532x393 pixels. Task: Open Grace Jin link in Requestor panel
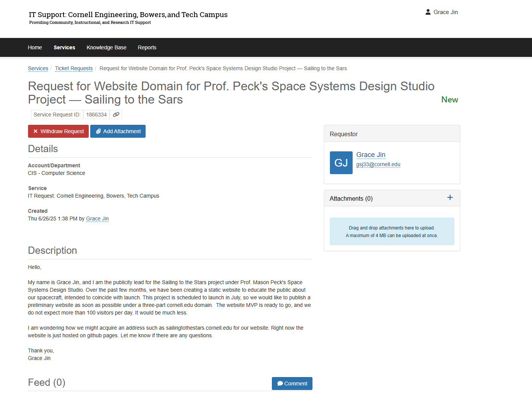pos(370,155)
